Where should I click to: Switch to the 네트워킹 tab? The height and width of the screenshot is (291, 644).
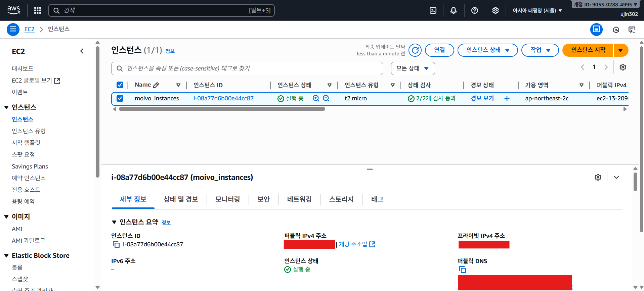299,199
